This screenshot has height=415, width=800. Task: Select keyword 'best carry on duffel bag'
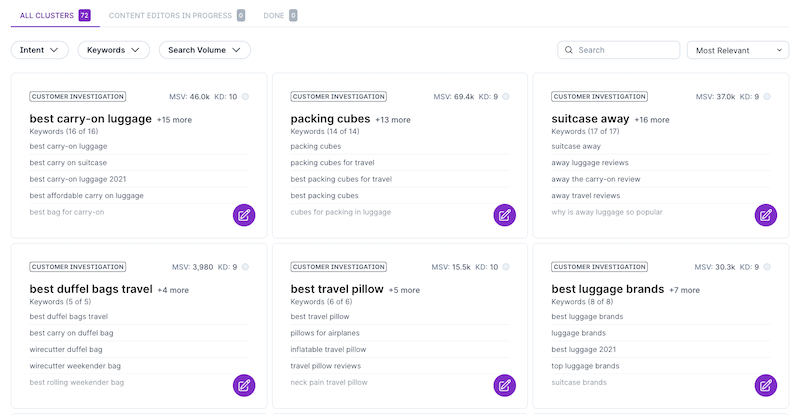pos(71,333)
